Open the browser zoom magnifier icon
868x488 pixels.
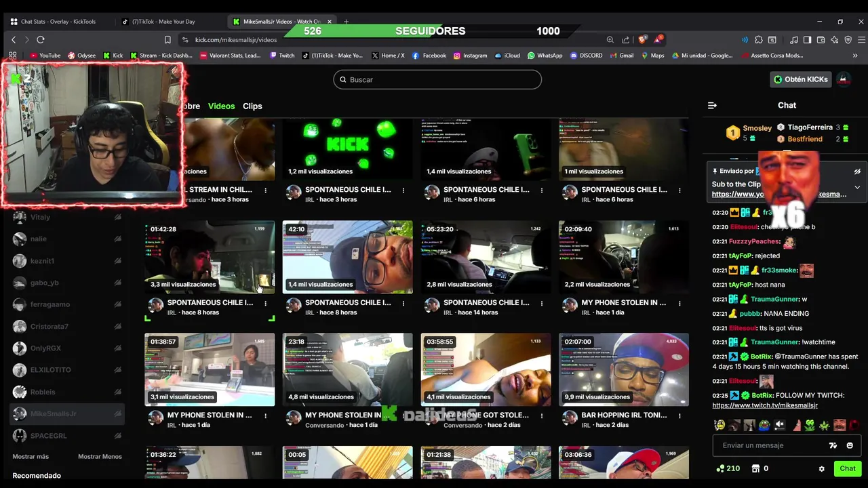(x=610, y=40)
